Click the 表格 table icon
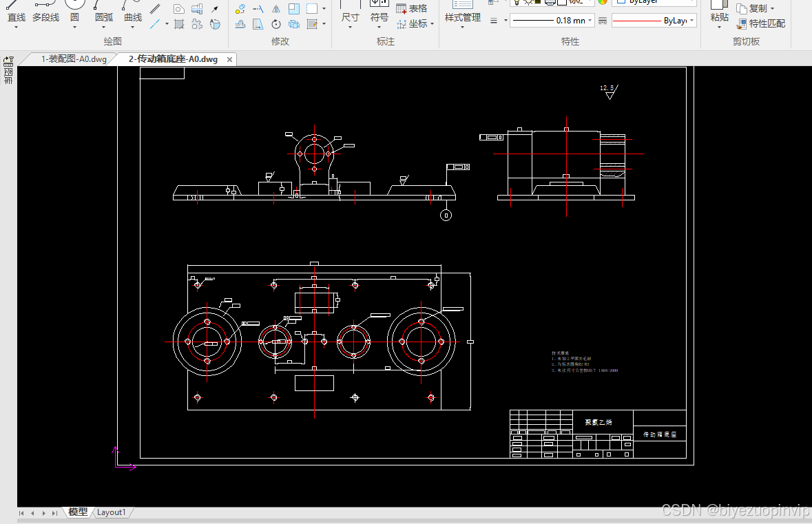The height and width of the screenshot is (524, 812). tap(401, 9)
